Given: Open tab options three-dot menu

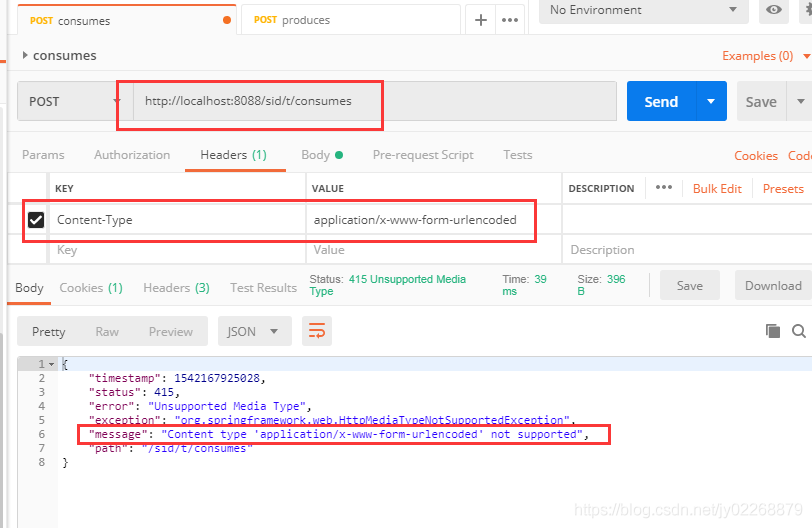Looking at the screenshot, I should 510,20.
